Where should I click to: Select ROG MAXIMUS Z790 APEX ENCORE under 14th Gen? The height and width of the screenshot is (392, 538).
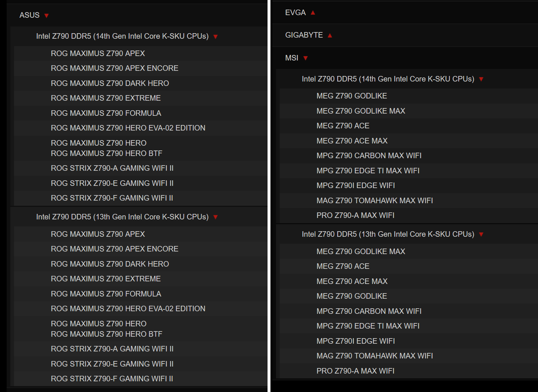[x=114, y=68]
